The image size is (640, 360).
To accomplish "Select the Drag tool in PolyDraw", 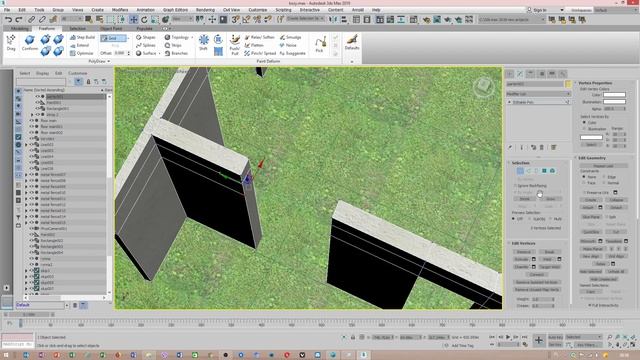I will point(11,43).
